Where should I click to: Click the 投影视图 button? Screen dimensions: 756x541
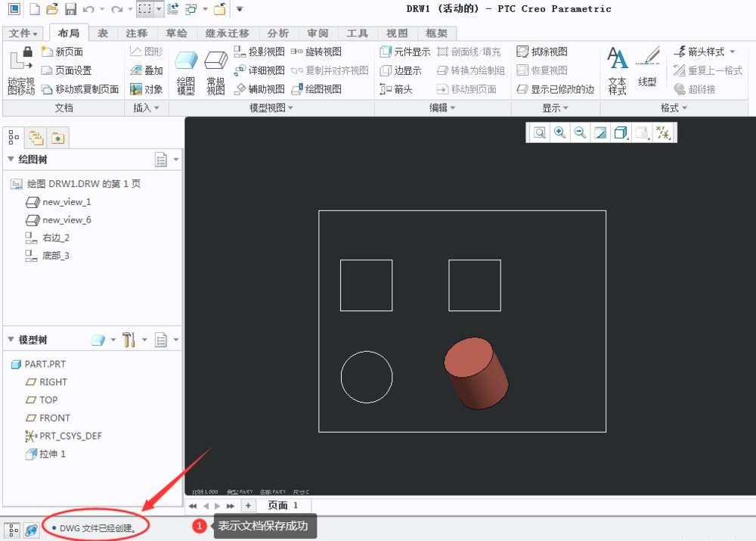click(x=259, y=51)
